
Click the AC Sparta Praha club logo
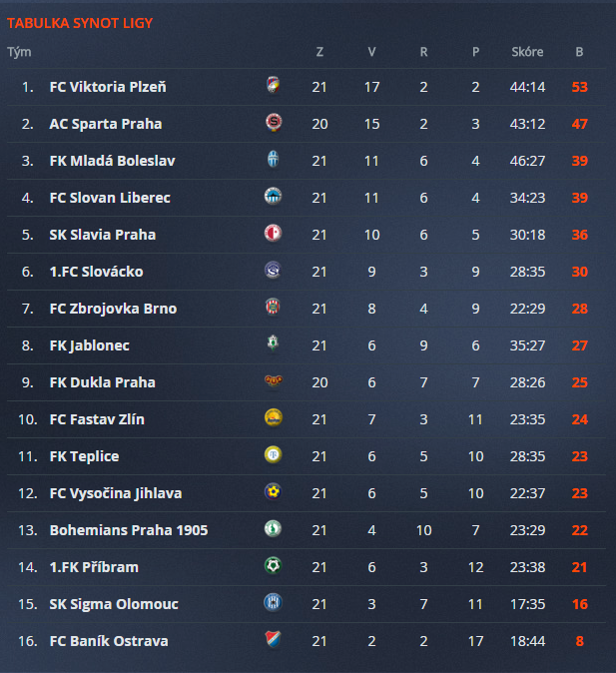[x=274, y=124]
